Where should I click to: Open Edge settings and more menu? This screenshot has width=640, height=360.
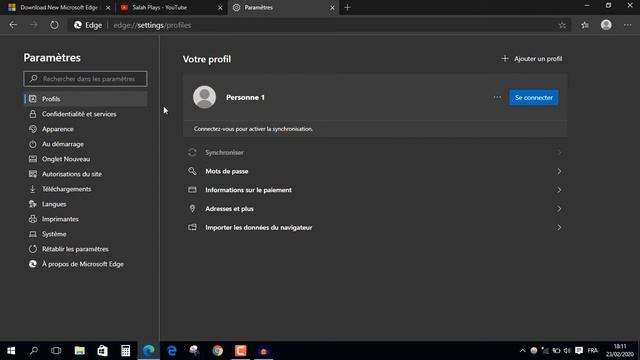click(627, 25)
